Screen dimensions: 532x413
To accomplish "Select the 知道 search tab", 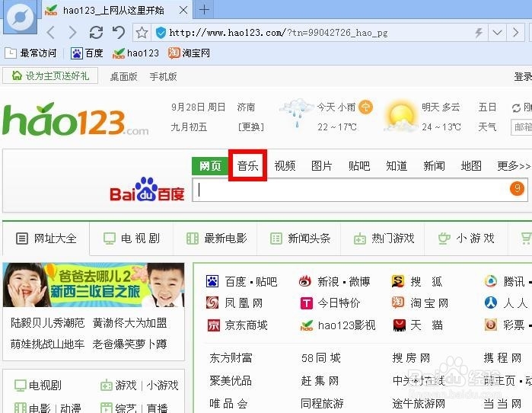I will (397, 166).
